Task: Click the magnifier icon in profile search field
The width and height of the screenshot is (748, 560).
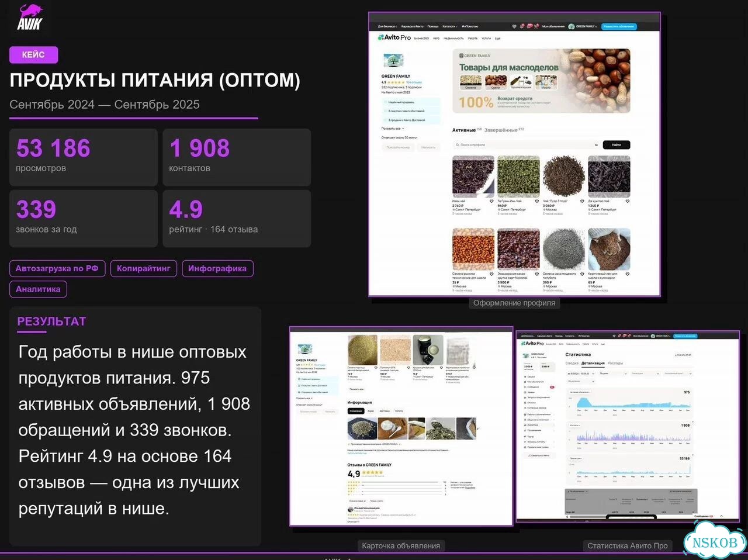Action: 457,144
